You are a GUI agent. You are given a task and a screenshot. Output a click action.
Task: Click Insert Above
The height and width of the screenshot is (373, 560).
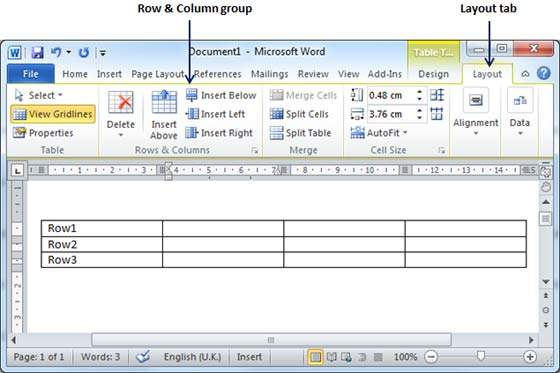click(164, 115)
